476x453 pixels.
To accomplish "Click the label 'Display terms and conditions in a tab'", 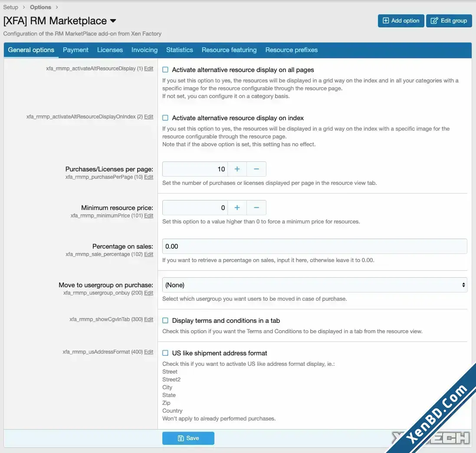I will point(226,321).
